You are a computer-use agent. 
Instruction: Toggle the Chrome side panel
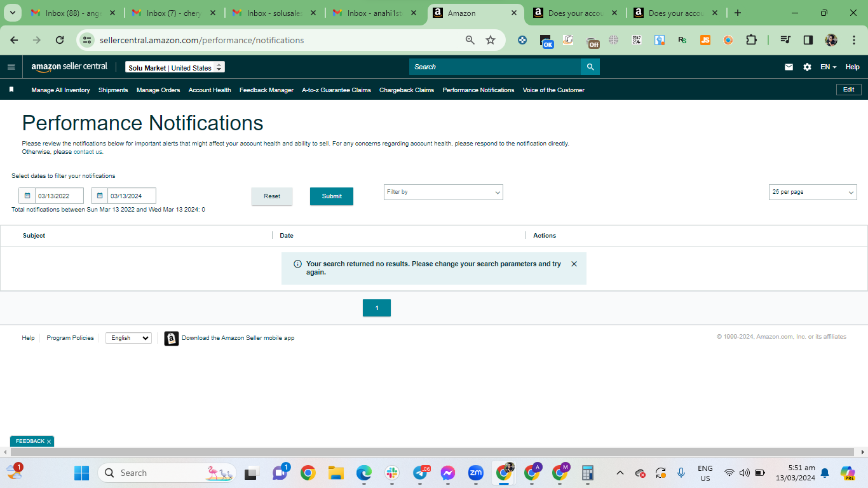(x=808, y=40)
